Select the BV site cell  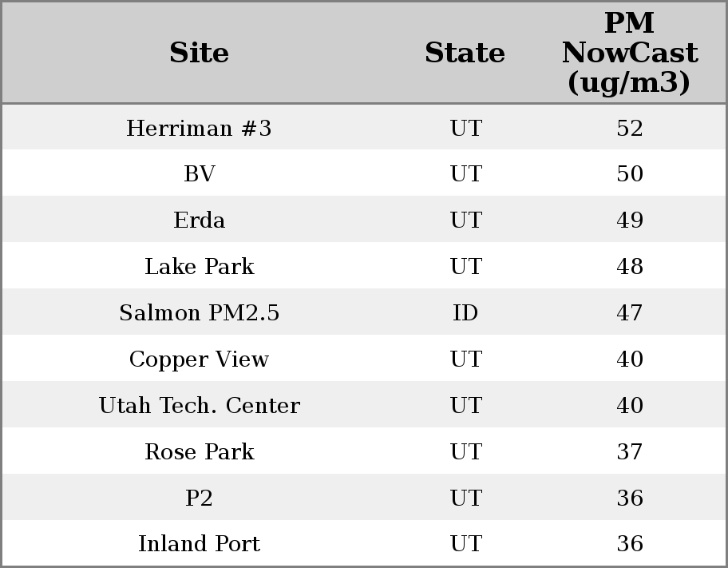pos(199,174)
